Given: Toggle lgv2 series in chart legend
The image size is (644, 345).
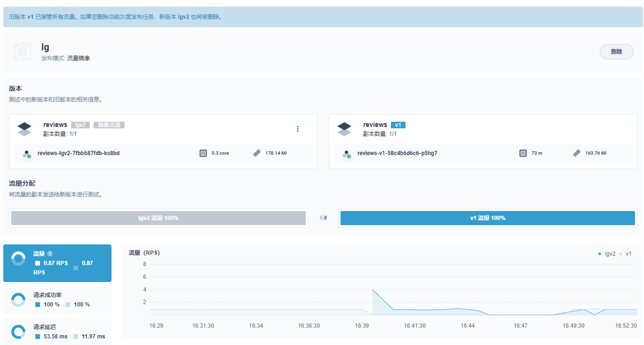Looking at the screenshot, I should [x=607, y=254].
